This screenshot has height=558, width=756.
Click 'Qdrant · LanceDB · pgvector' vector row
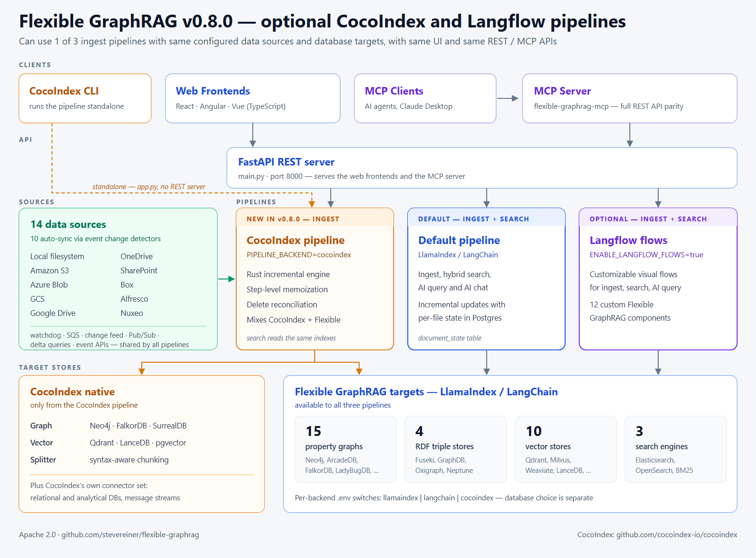click(x=138, y=443)
